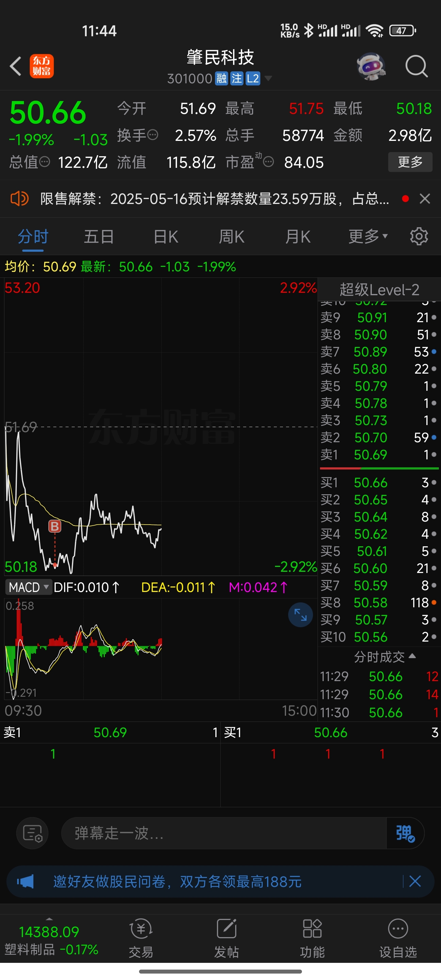Collapse the 分时成交 section
The height and width of the screenshot is (980, 441).
click(x=384, y=657)
